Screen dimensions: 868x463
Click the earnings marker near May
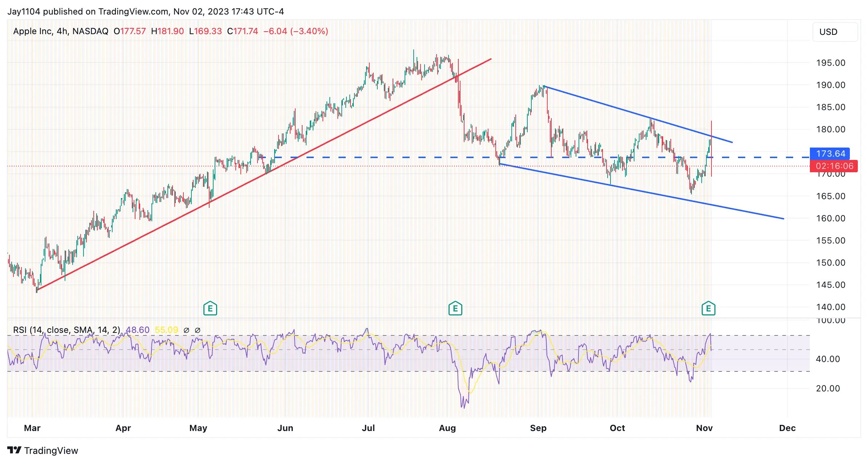(x=210, y=308)
